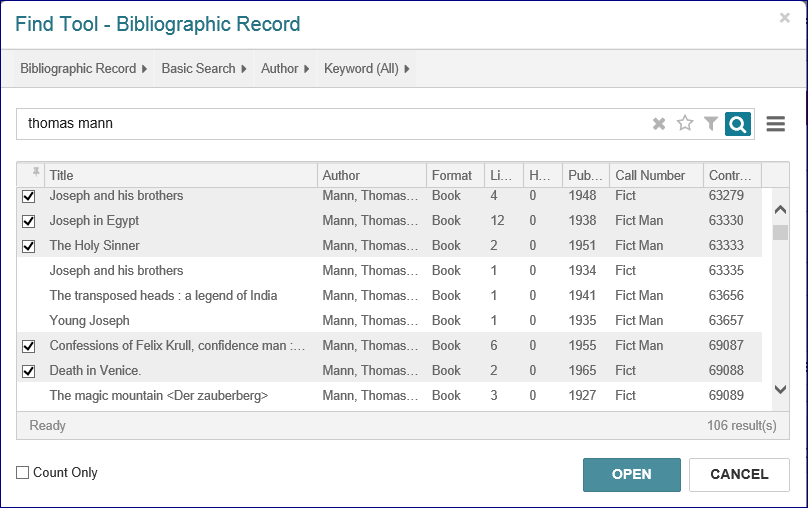Open the filter funnel icon

click(711, 124)
